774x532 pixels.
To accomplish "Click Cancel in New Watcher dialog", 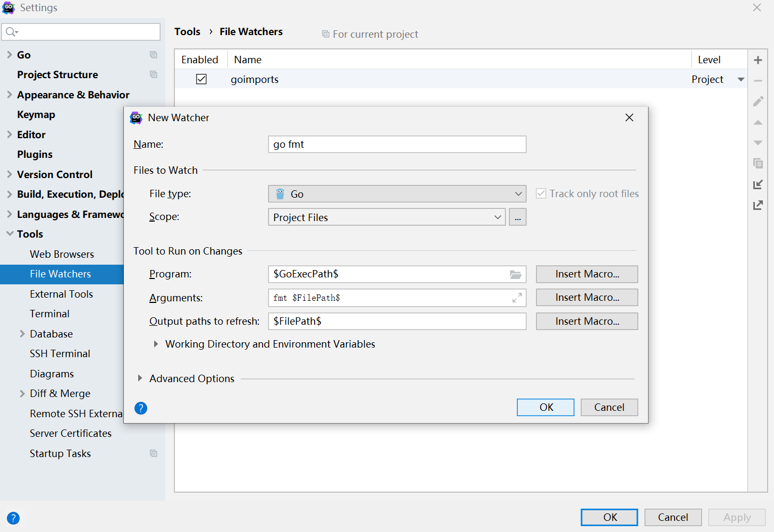I will (609, 407).
